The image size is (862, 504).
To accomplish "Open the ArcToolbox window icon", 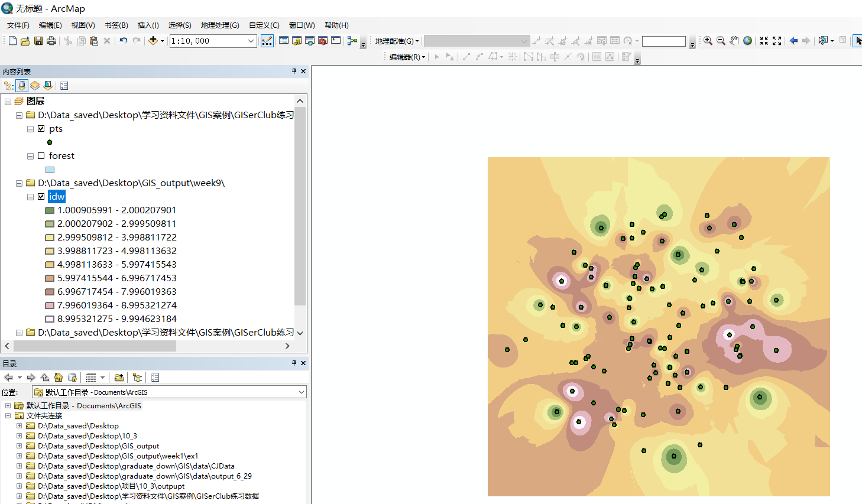I will pyautogui.click(x=323, y=41).
